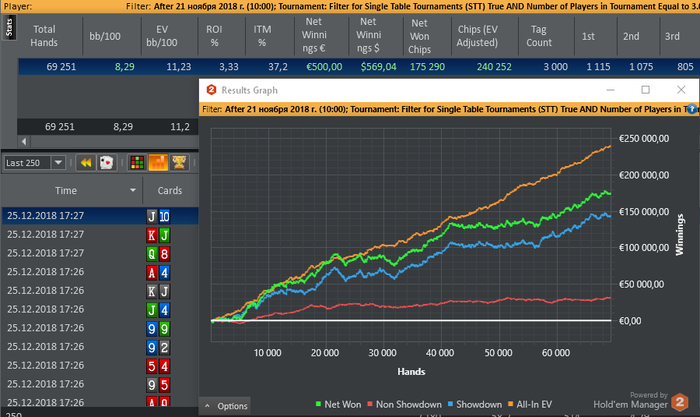
Task: Toggle the green Net Won legend swatch
Action: pyautogui.click(x=318, y=404)
